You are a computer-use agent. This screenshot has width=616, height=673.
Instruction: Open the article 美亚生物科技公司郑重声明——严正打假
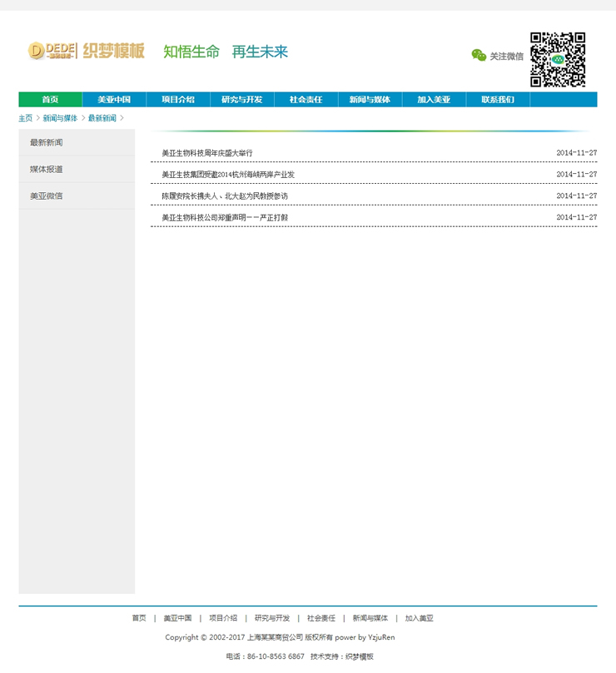click(x=225, y=218)
